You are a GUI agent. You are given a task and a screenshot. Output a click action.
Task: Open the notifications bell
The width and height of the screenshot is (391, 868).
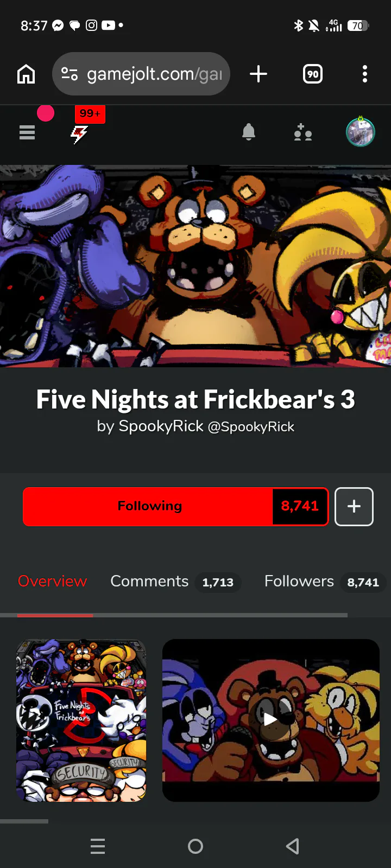click(249, 132)
